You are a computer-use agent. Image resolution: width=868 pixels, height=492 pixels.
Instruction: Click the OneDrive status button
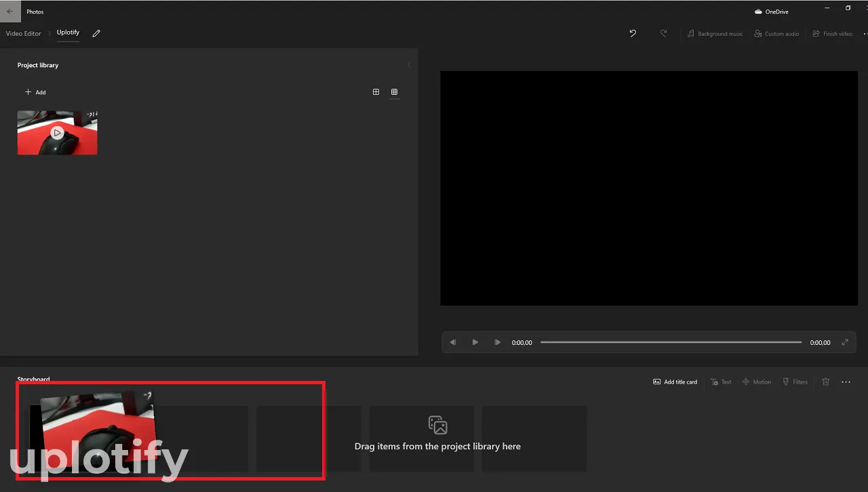click(x=772, y=12)
